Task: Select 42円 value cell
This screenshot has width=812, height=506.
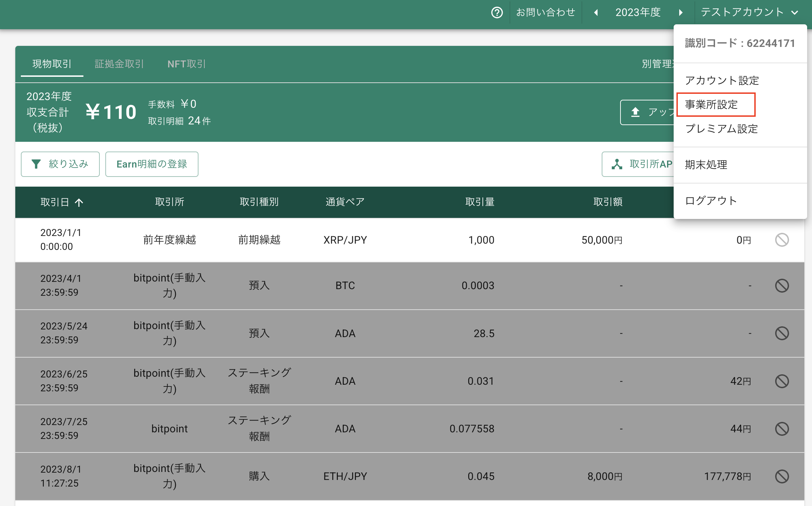Action: pyautogui.click(x=741, y=381)
